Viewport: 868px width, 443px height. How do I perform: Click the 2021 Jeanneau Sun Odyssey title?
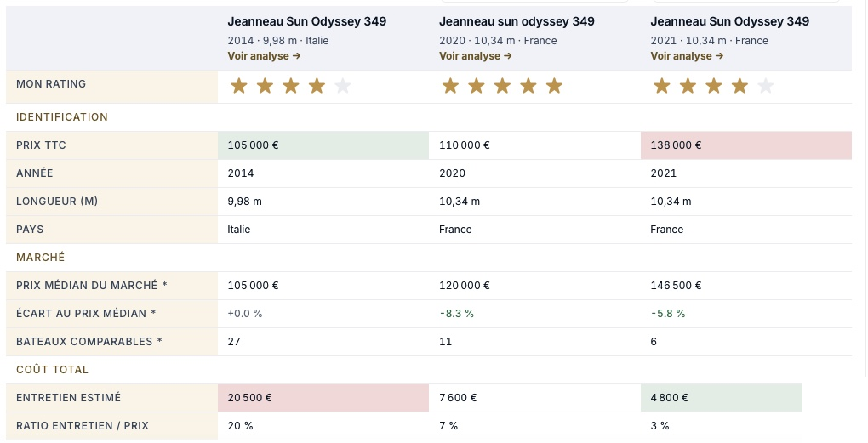(729, 21)
